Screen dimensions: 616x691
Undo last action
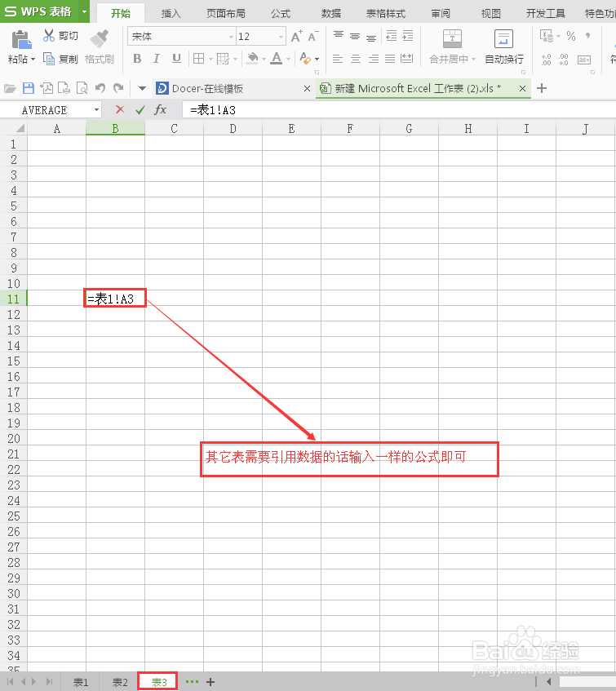click(100, 89)
